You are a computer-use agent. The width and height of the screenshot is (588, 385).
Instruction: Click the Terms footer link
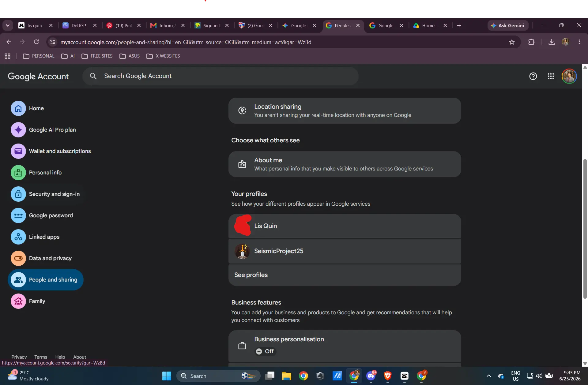[41, 357]
